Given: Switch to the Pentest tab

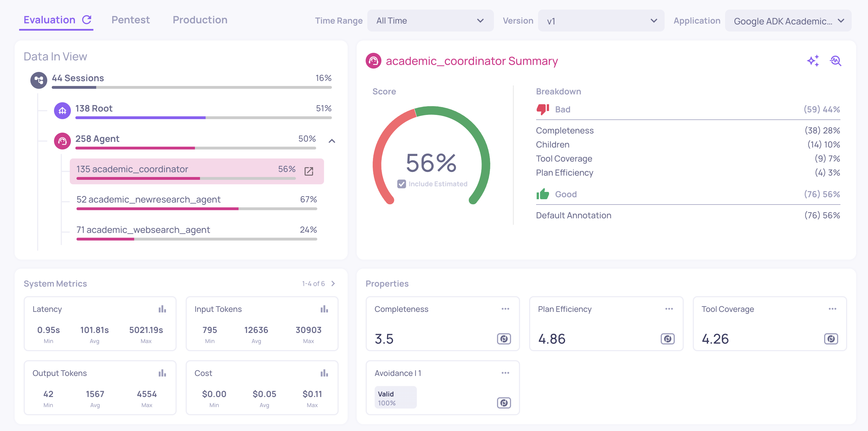Looking at the screenshot, I should 131,20.
